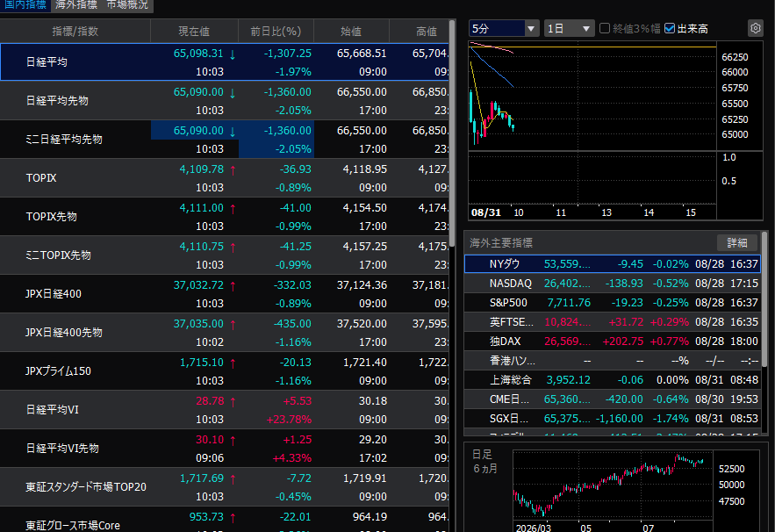The height and width of the screenshot is (532, 775).
Task: Switch to the 市場概況 tab
Action: (127, 5)
